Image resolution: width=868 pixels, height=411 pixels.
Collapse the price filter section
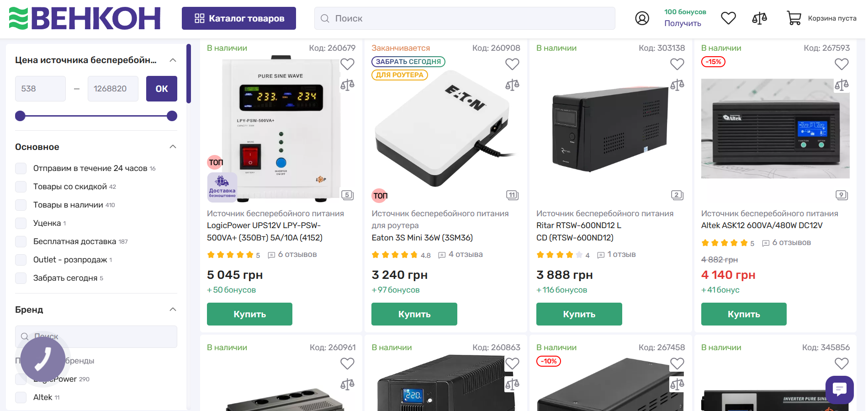[173, 60]
